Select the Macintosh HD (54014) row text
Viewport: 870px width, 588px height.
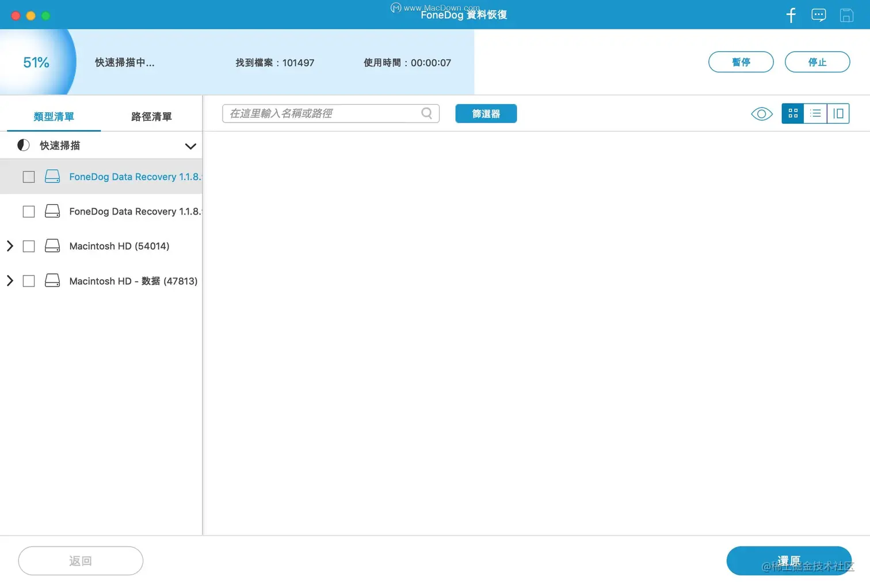click(x=119, y=246)
